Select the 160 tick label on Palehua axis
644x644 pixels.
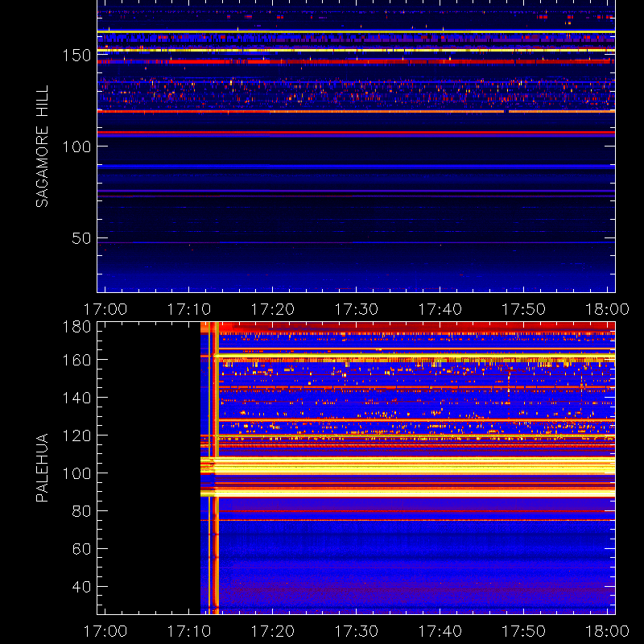click(76, 360)
